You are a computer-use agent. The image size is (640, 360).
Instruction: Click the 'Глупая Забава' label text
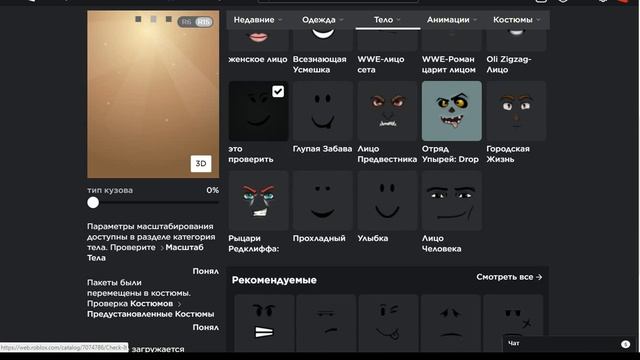pos(322,149)
